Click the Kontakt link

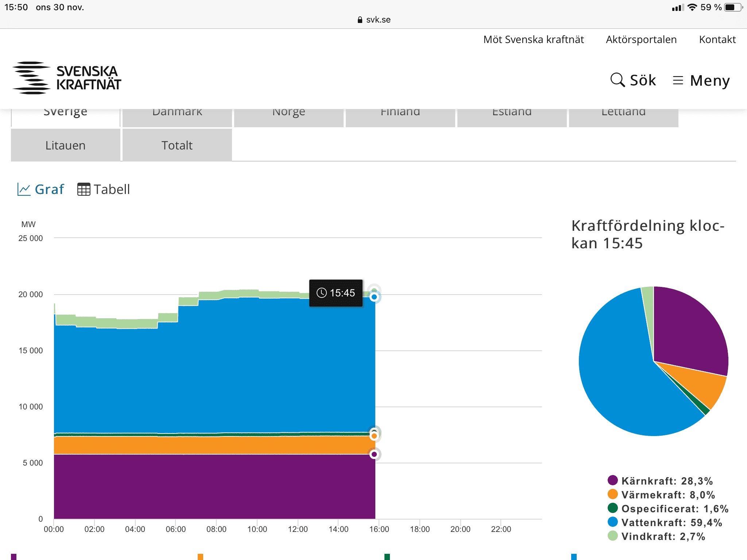717,39
